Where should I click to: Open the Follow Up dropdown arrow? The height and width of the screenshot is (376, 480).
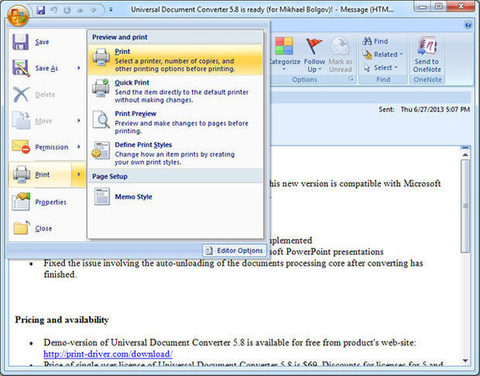pyautogui.click(x=320, y=70)
